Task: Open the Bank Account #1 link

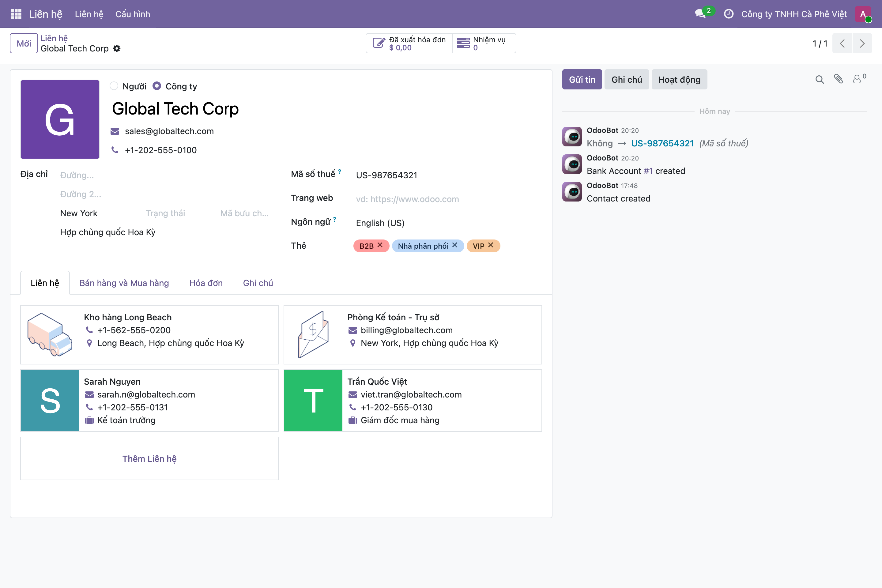Action: 648,171
